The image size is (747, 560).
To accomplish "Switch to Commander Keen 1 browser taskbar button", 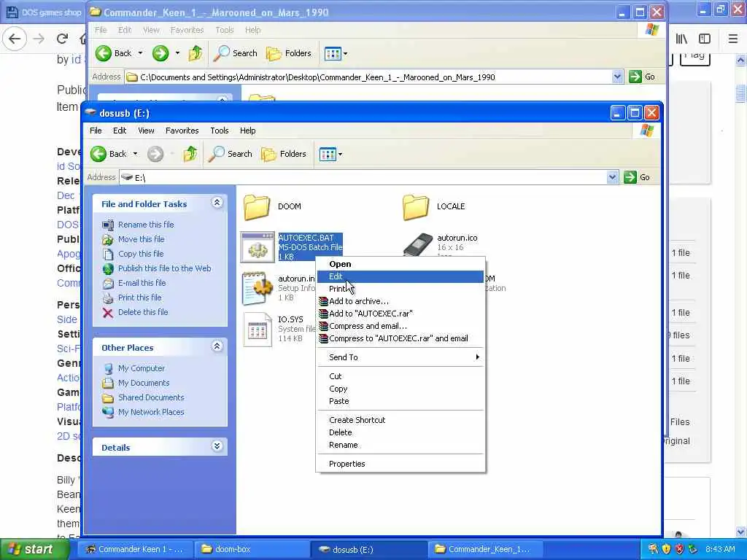I will 135,549.
